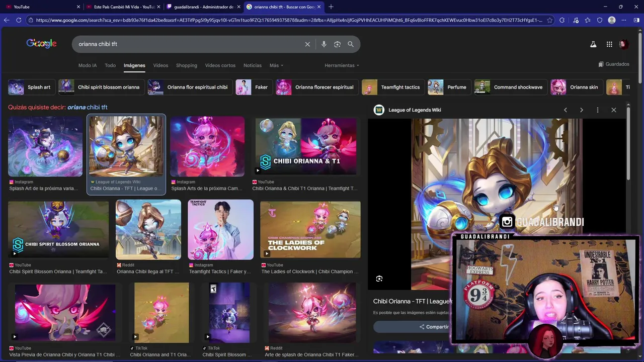Filter by the Orianna skin chip
The image size is (644, 362).
coord(577,87)
